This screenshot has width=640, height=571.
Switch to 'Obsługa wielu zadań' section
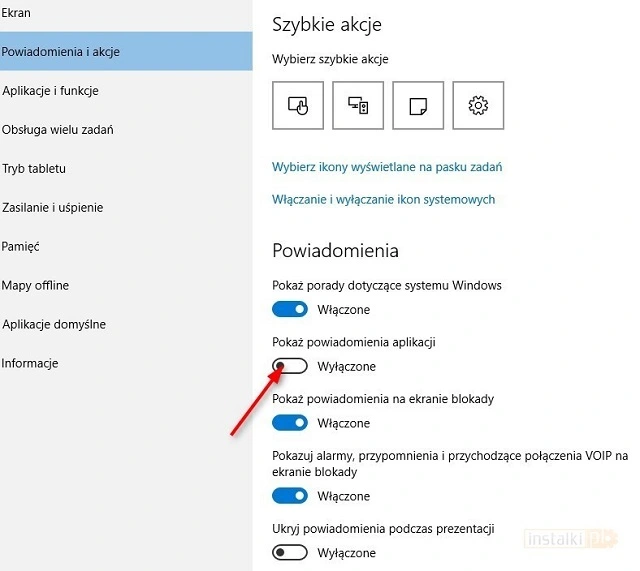click(57, 130)
